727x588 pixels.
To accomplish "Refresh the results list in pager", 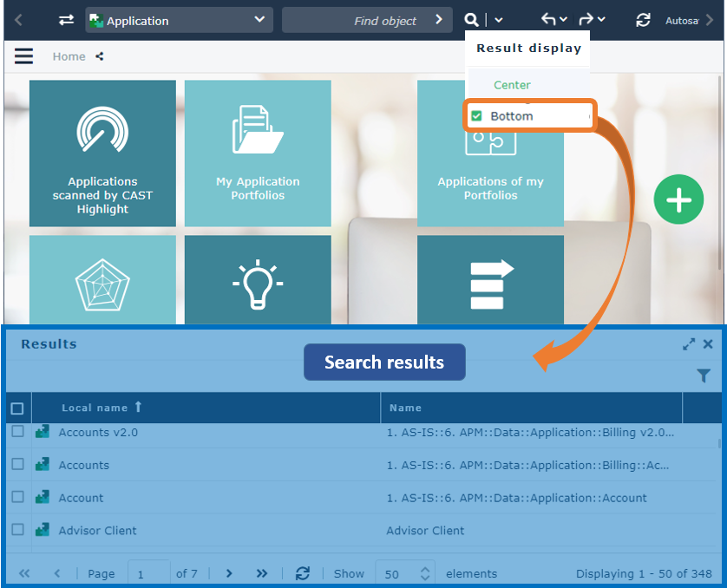I will pyautogui.click(x=302, y=573).
